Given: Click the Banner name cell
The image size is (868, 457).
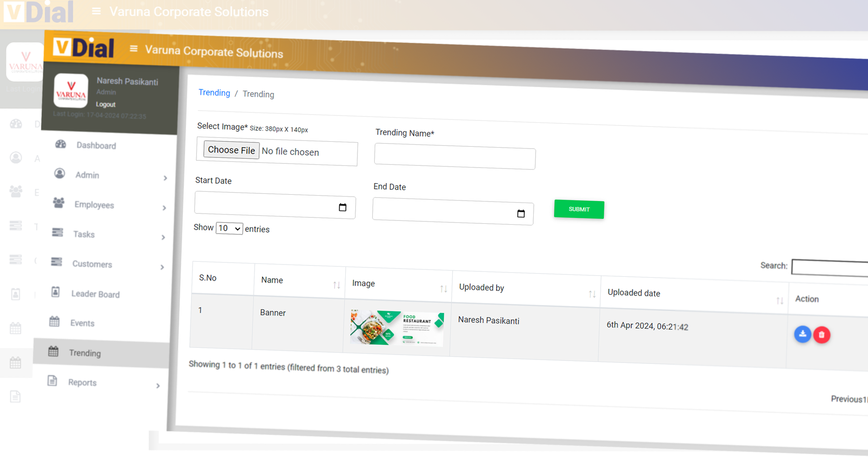Looking at the screenshot, I should tap(273, 313).
